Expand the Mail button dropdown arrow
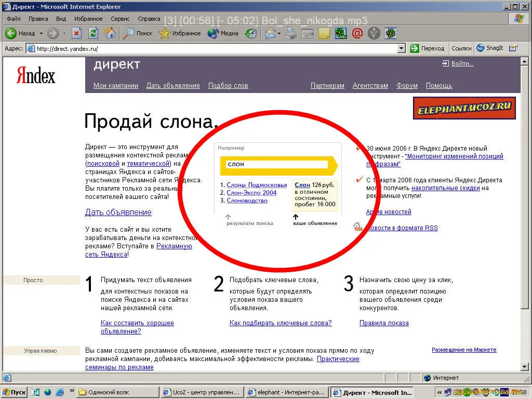 tap(279, 33)
